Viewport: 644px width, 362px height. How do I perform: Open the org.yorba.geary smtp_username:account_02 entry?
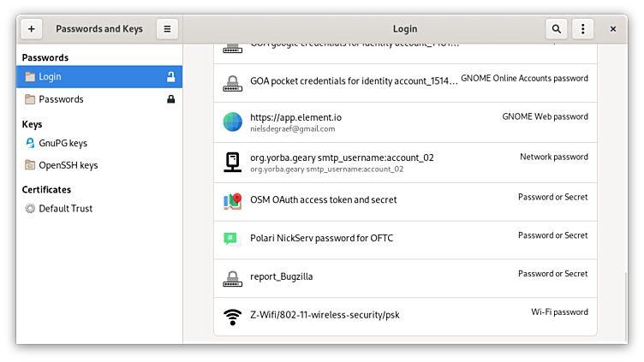click(x=405, y=163)
